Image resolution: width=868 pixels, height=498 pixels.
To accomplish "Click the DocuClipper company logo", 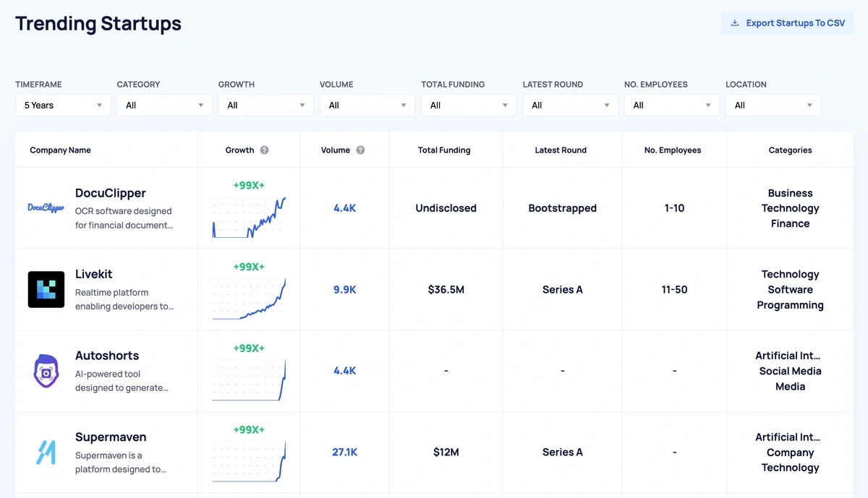I will [x=46, y=208].
